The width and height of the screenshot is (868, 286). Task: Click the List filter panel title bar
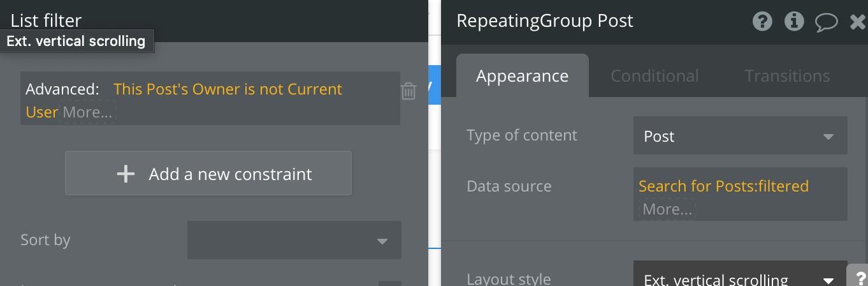pos(214,21)
